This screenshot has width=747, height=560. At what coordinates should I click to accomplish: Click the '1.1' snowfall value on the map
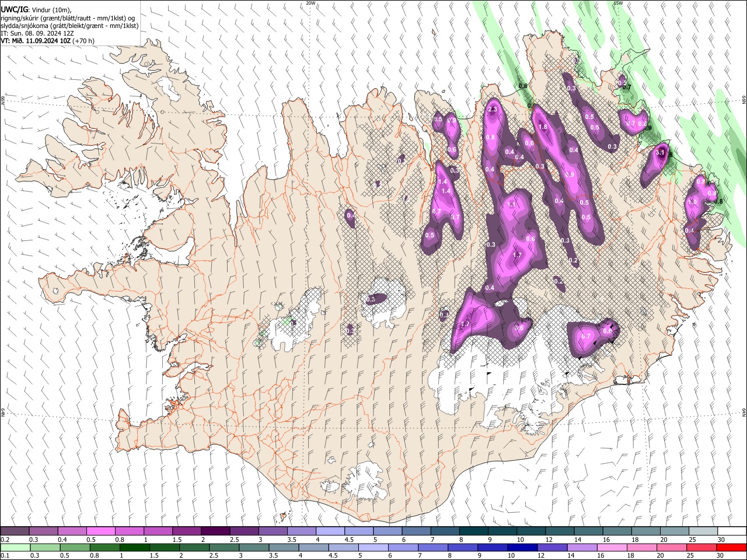tap(512, 205)
